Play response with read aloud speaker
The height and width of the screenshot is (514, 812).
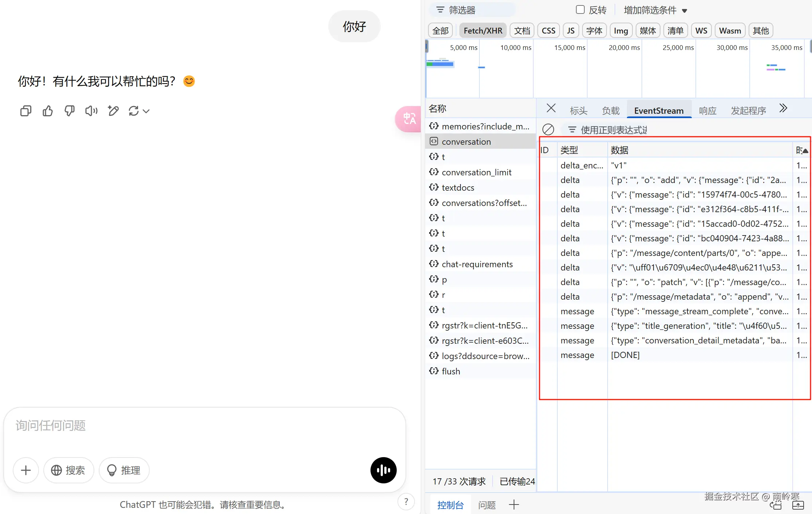pos(91,111)
